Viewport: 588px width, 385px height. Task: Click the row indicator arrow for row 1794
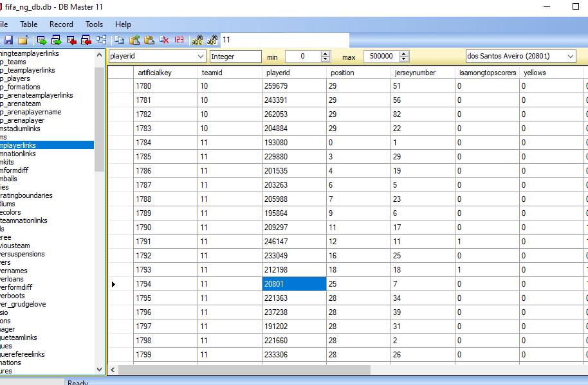[113, 284]
